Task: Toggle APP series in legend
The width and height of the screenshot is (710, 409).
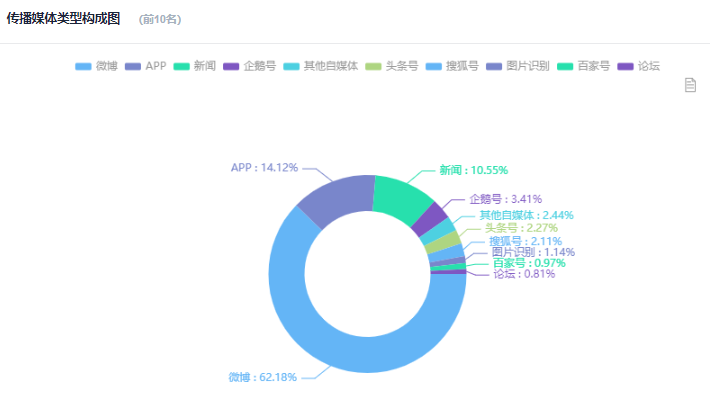Action: click(x=145, y=66)
